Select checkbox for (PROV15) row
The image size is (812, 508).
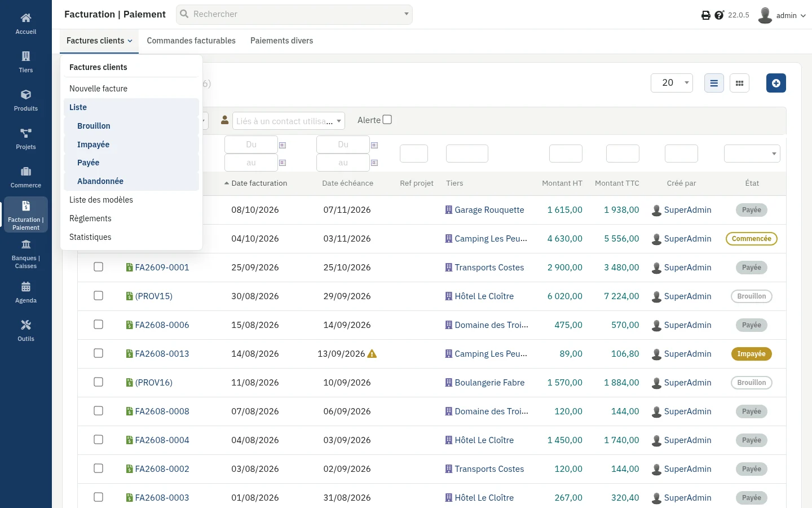coord(98,296)
